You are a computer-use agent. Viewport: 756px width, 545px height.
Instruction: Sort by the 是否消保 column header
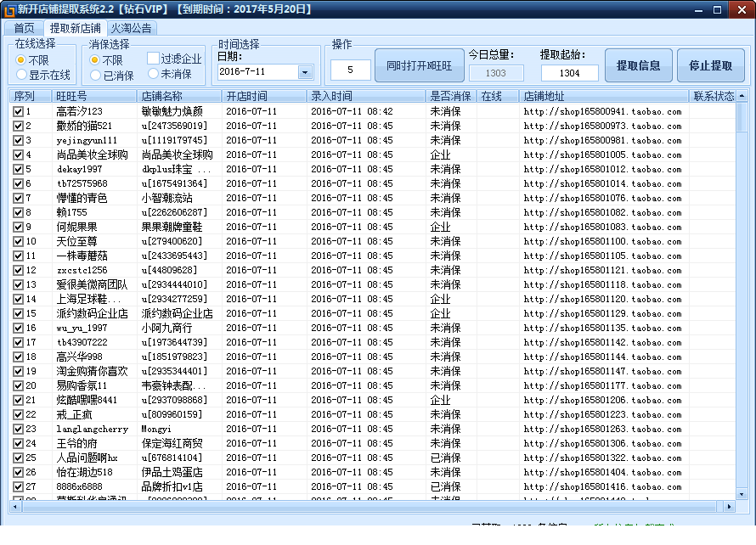(x=451, y=97)
